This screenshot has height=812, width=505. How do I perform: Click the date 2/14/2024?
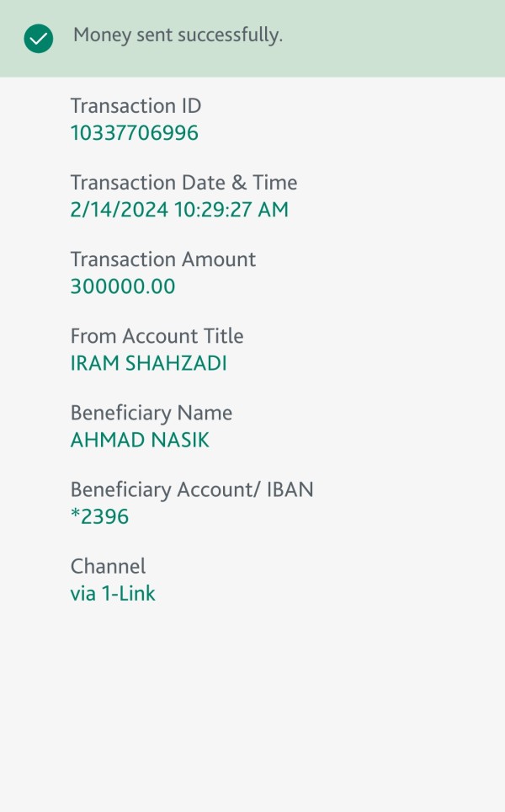(x=119, y=210)
